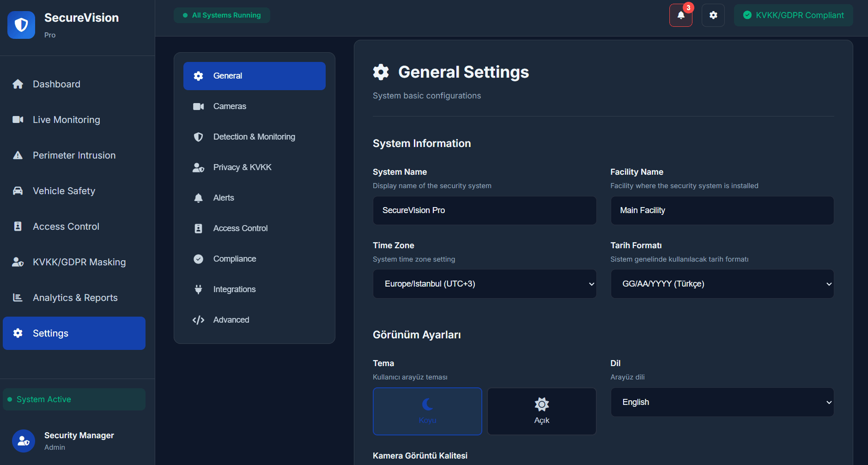
Task: Open Live Monitoring from the sidebar
Action: [x=66, y=120]
